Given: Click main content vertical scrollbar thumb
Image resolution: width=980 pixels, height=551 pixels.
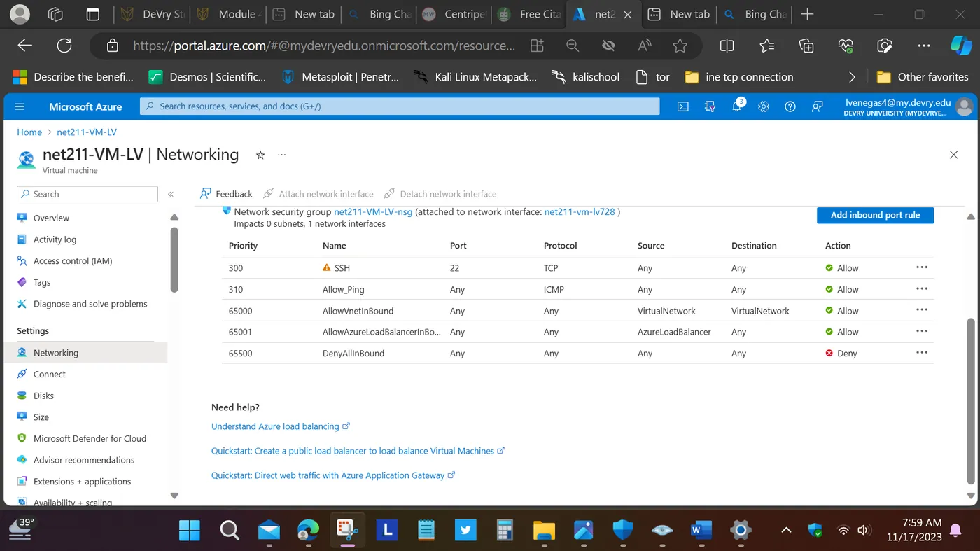Looking at the screenshot, I should [x=970, y=401].
